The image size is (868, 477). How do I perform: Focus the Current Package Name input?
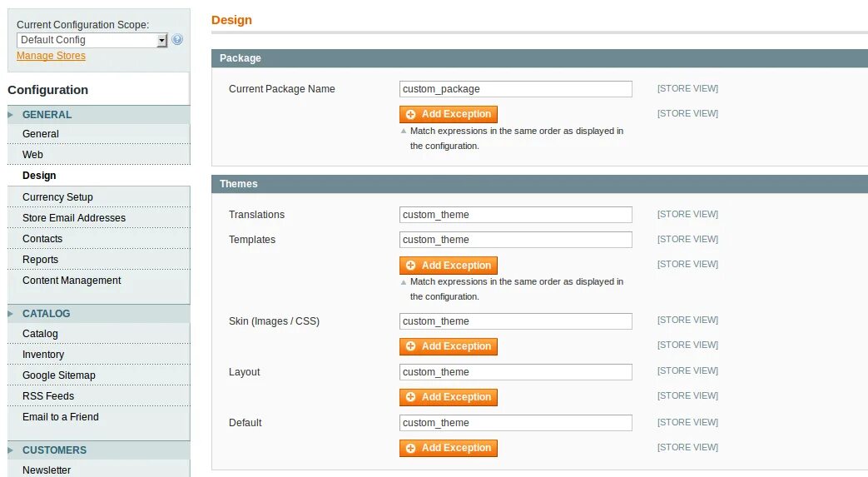pyautogui.click(x=515, y=89)
